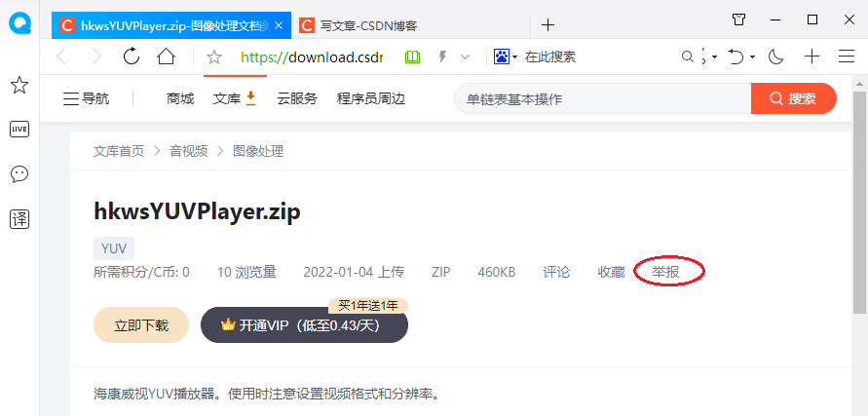
Task: Go to 音视频 breadcrumb link
Action: pos(188,151)
